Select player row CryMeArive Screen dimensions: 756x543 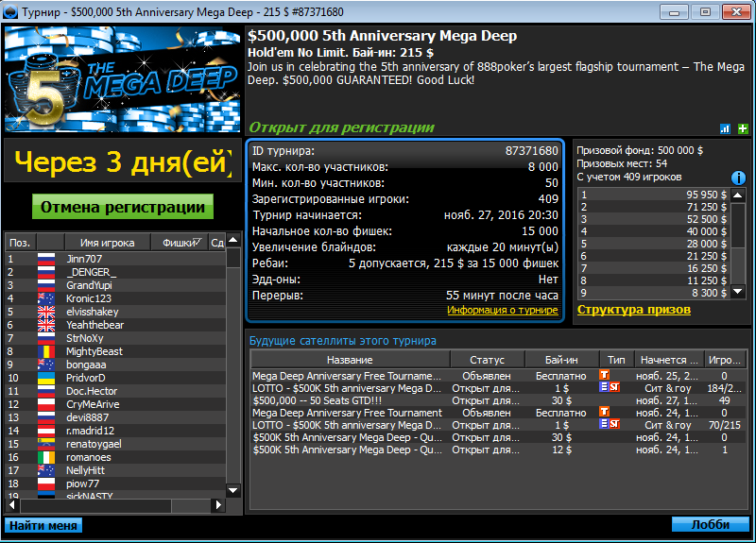pyautogui.click(x=115, y=404)
